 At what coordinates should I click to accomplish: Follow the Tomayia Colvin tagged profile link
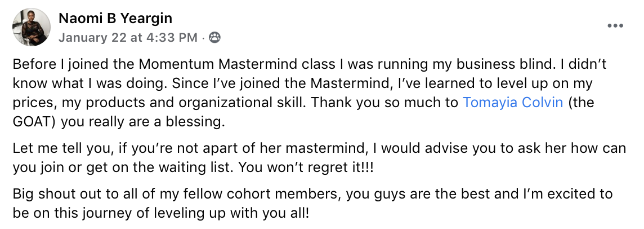coord(513,103)
